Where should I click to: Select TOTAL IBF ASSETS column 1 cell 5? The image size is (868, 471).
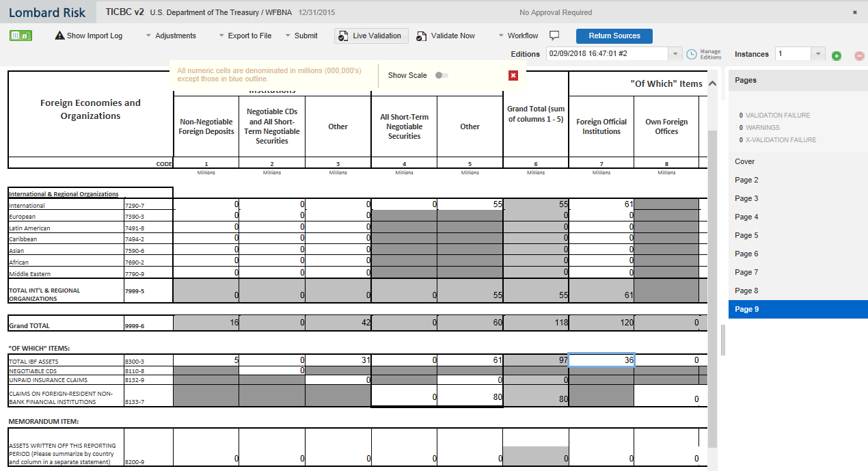(206, 360)
